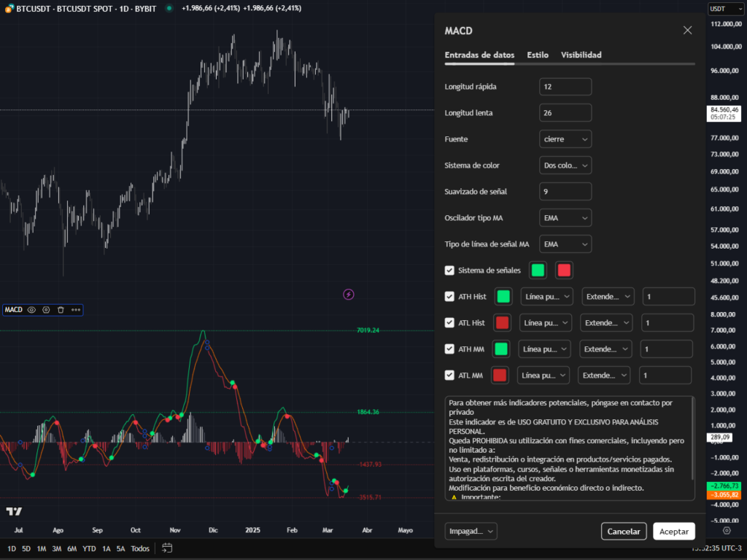Image resolution: width=747 pixels, height=560 pixels.
Task: Click the BTCUSDT SPOT symbol title
Action: (86, 9)
